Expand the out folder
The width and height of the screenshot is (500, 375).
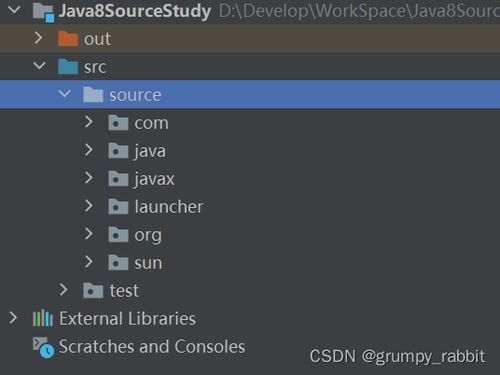[39, 38]
